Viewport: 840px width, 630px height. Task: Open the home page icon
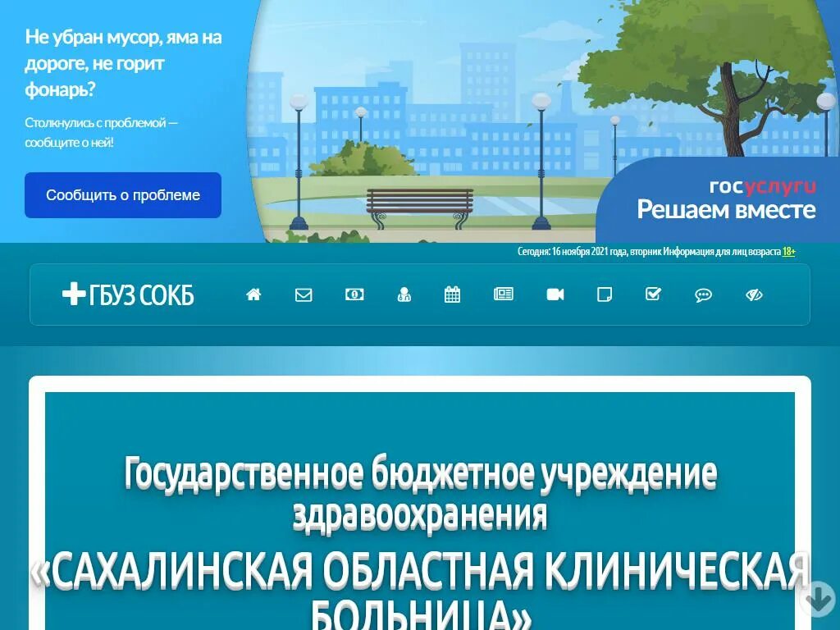(253, 294)
